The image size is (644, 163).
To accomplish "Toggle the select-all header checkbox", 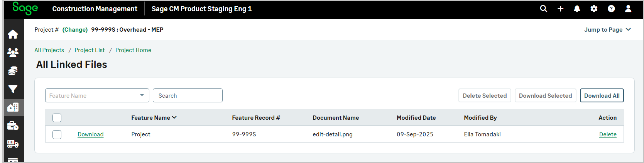I will coord(57,118).
